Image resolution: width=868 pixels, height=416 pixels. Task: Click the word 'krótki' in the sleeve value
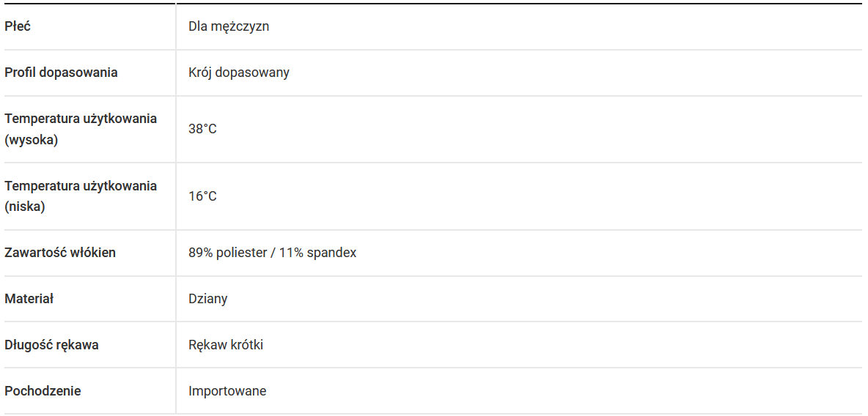[247, 345]
